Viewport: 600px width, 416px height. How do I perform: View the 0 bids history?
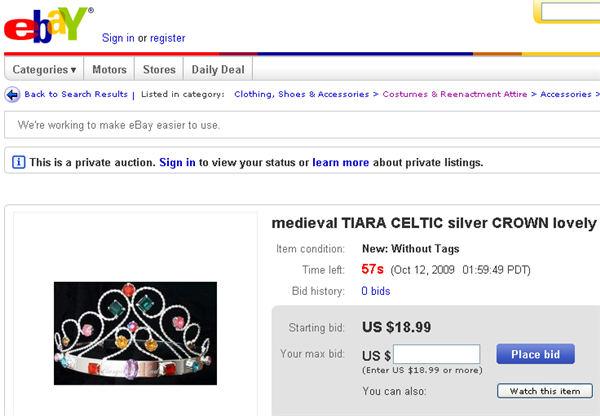click(x=375, y=291)
